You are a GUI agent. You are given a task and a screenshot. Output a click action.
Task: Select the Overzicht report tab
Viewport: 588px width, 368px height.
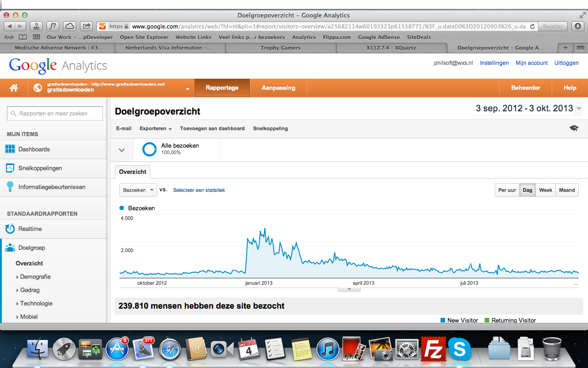[x=133, y=172]
